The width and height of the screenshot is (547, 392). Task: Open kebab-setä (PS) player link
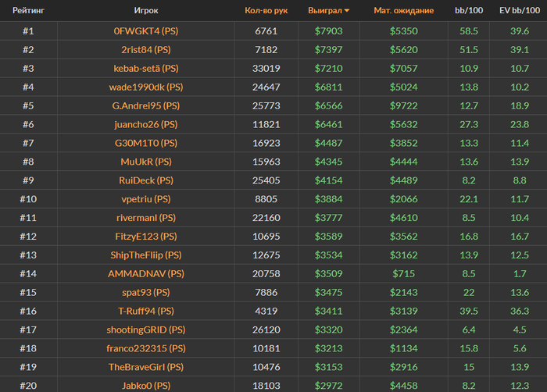[146, 69]
